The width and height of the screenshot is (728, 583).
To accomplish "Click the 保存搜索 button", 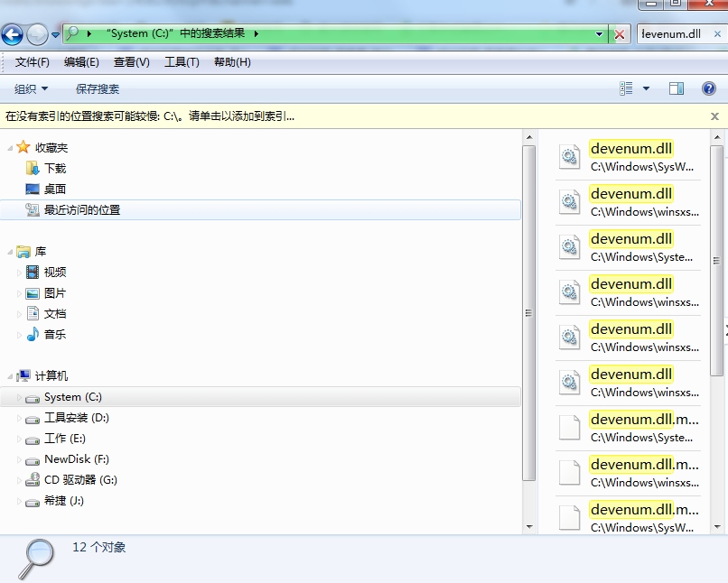I will point(98,88).
